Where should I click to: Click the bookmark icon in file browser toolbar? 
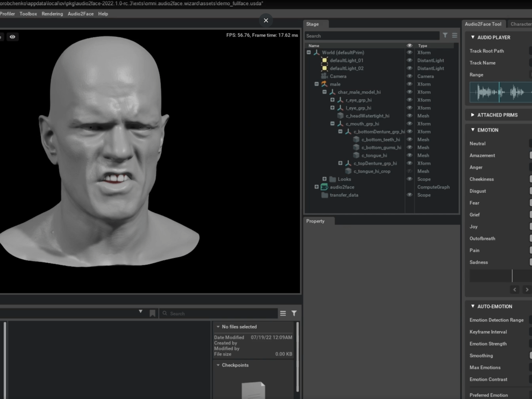[153, 313]
